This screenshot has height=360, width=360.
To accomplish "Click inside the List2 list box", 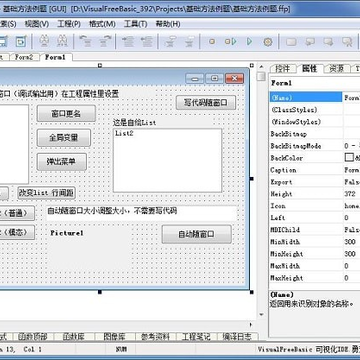I will pos(167,160).
